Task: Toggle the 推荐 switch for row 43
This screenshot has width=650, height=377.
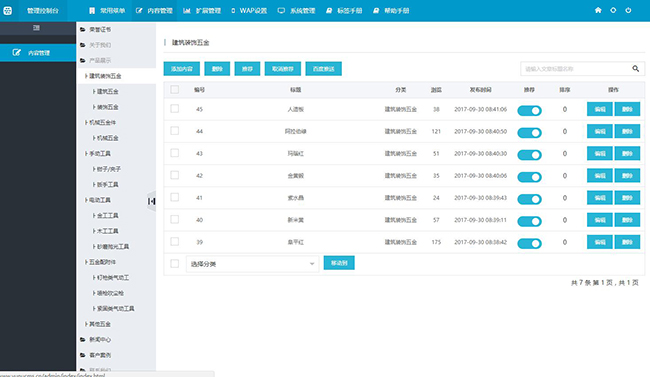Action: 529,155
